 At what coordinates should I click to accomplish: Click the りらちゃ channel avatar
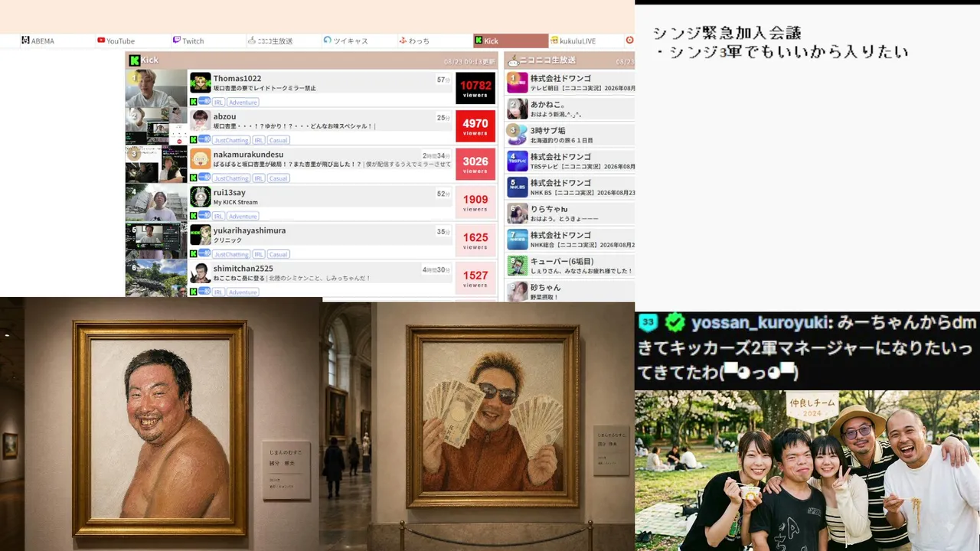point(518,214)
